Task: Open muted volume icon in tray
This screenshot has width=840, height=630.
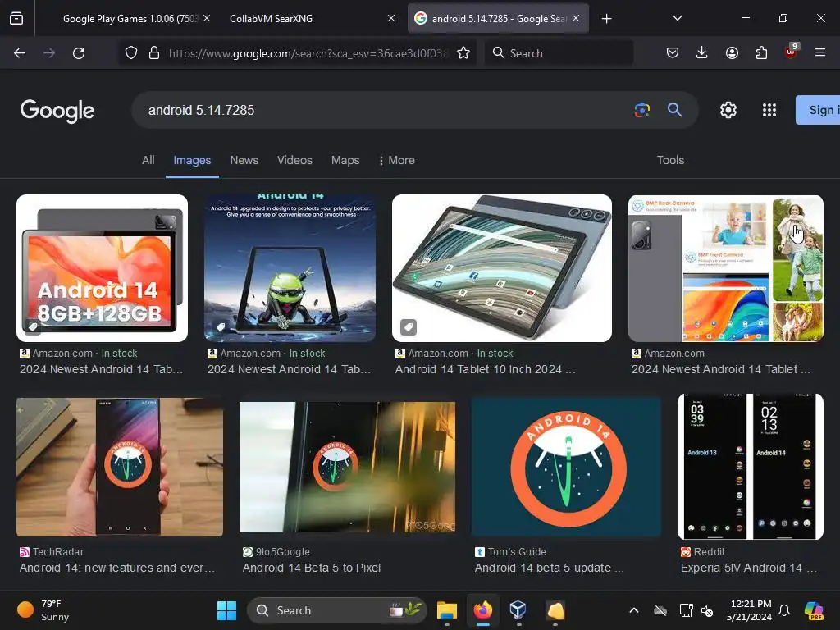Action: pyautogui.click(x=707, y=610)
